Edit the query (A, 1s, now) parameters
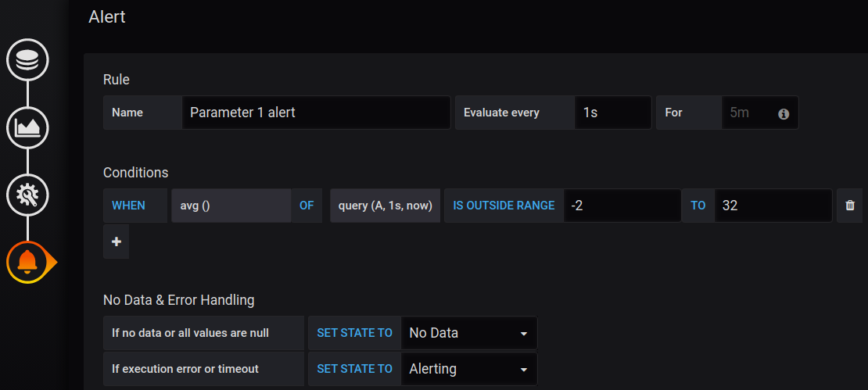 386,206
